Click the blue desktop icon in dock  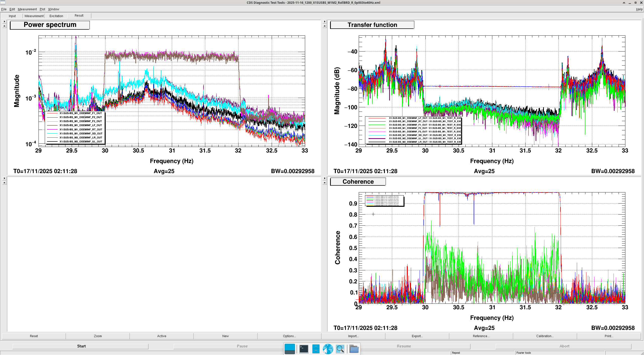click(290, 349)
